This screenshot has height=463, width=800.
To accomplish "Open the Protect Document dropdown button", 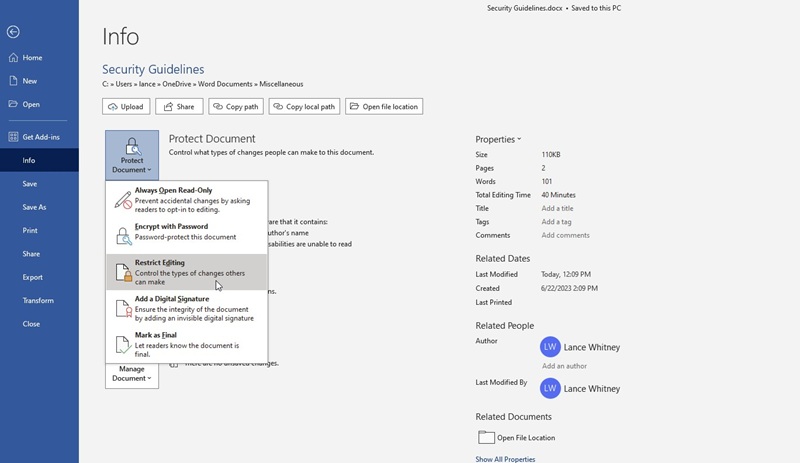I will [x=132, y=155].
